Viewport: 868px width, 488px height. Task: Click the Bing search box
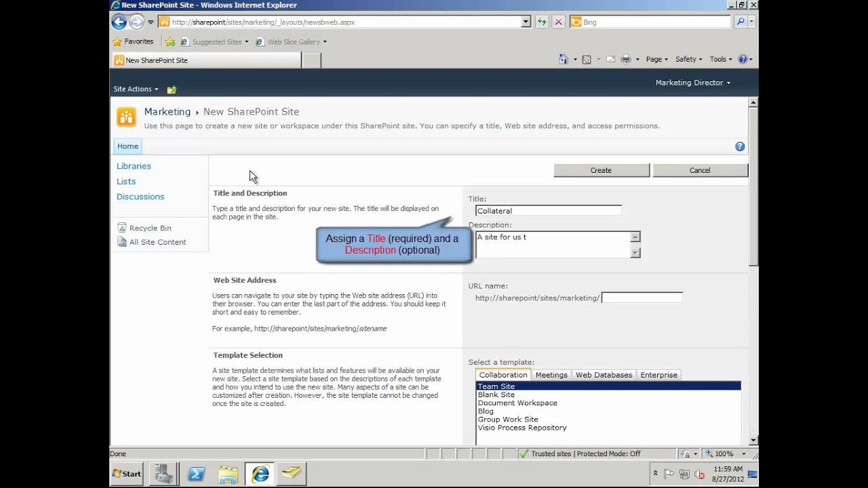point(650,22)
